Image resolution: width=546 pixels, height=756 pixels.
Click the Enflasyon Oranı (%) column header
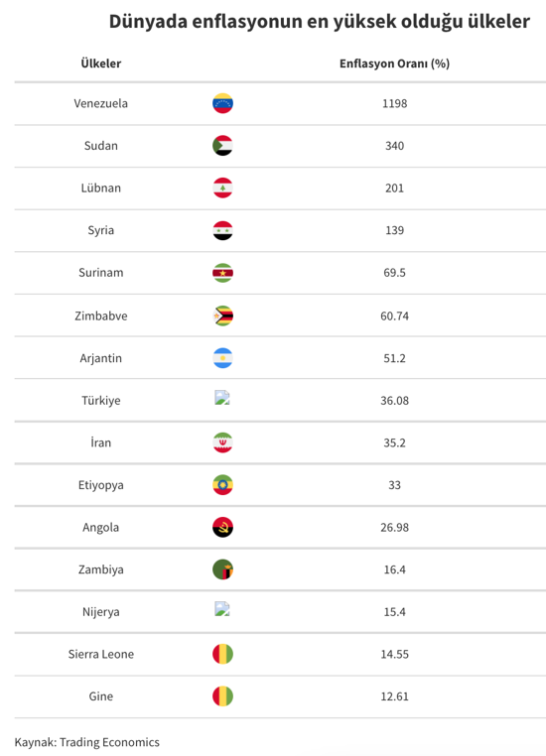click(394, 63)
